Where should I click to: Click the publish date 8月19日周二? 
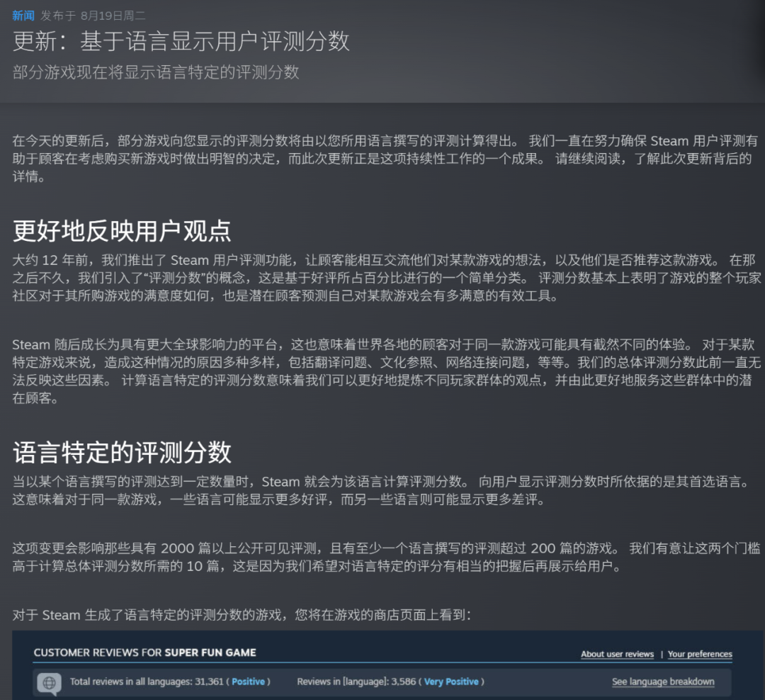click(x=114, y=16)
